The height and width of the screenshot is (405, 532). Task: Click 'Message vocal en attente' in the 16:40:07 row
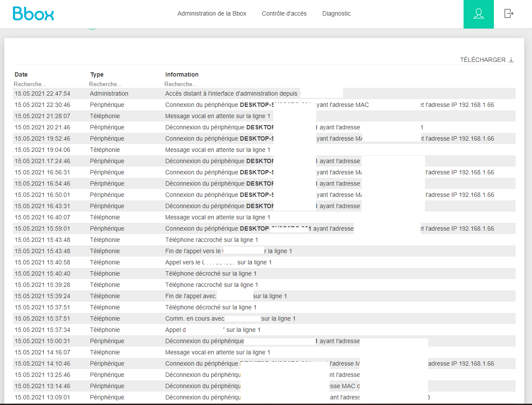(x=218, y=217)
